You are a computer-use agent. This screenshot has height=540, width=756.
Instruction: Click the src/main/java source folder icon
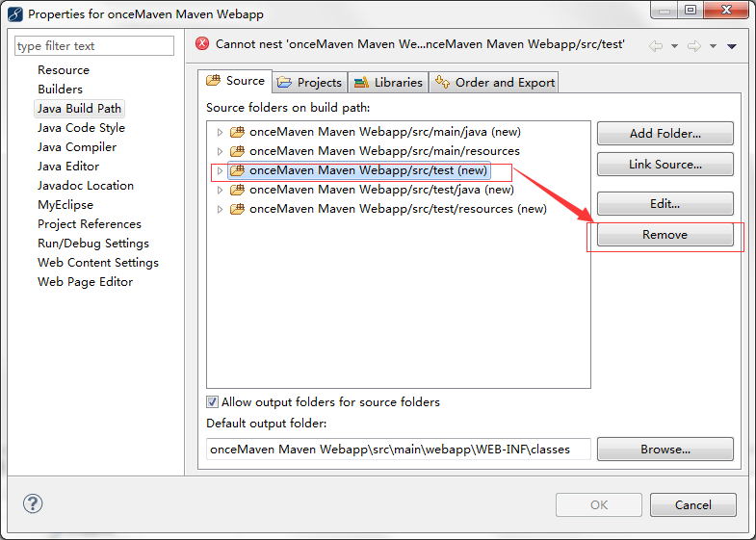point(237,132)
